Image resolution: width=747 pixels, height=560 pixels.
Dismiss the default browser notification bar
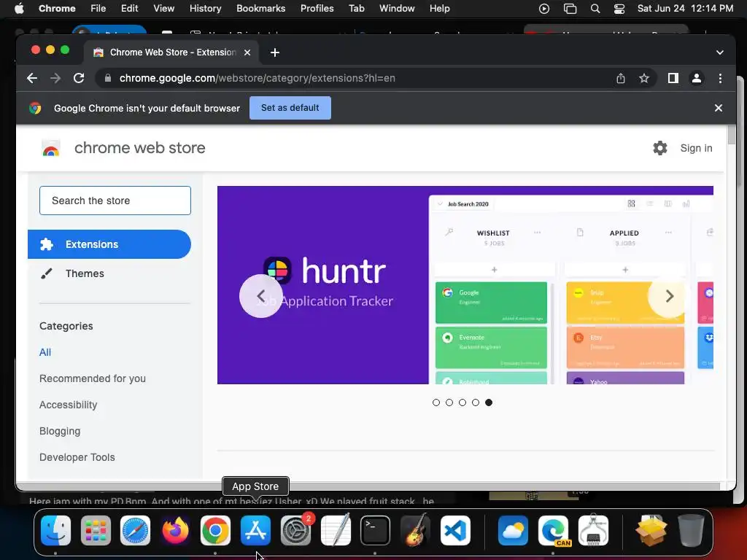(719, 108)
